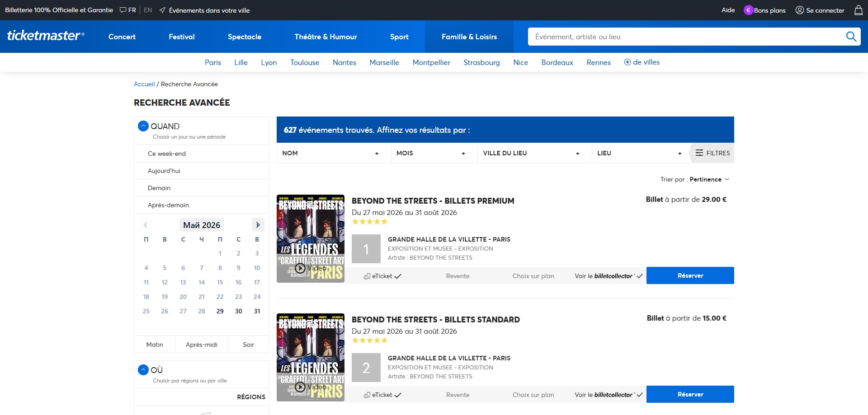The width and height of the screenshot is (868, 415).
Task: Select the Soir time filter
Action: (249, 345)
